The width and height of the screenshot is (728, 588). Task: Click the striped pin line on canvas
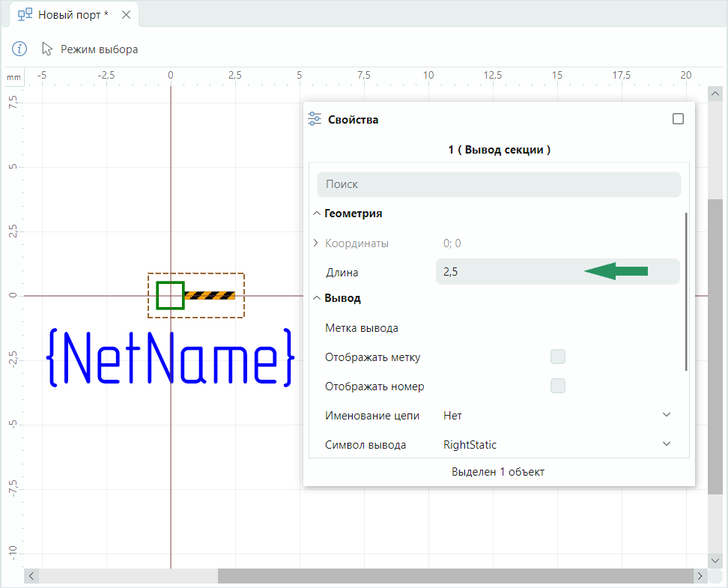210,295
